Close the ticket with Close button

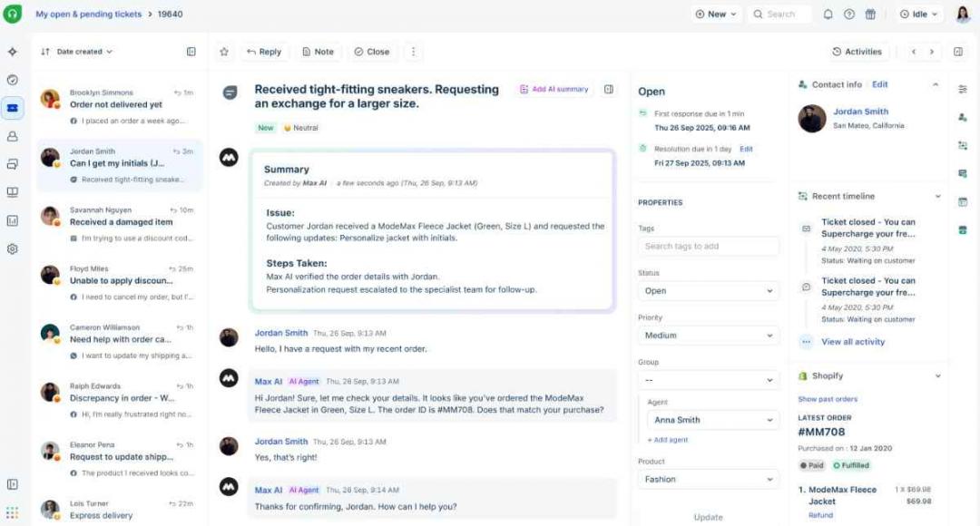click(x=372, y=52)
